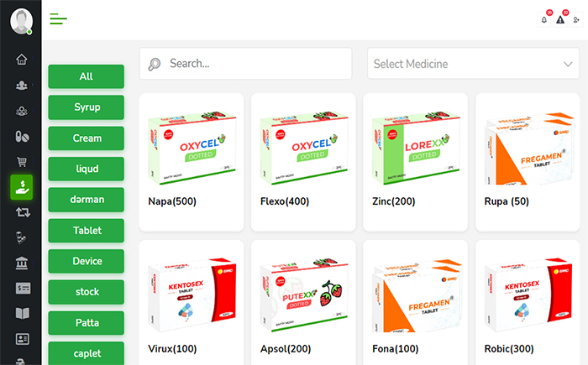Select the Cream category button
Image resolution: width=588 pixels, height=365 pixels.
click(87, 138)
